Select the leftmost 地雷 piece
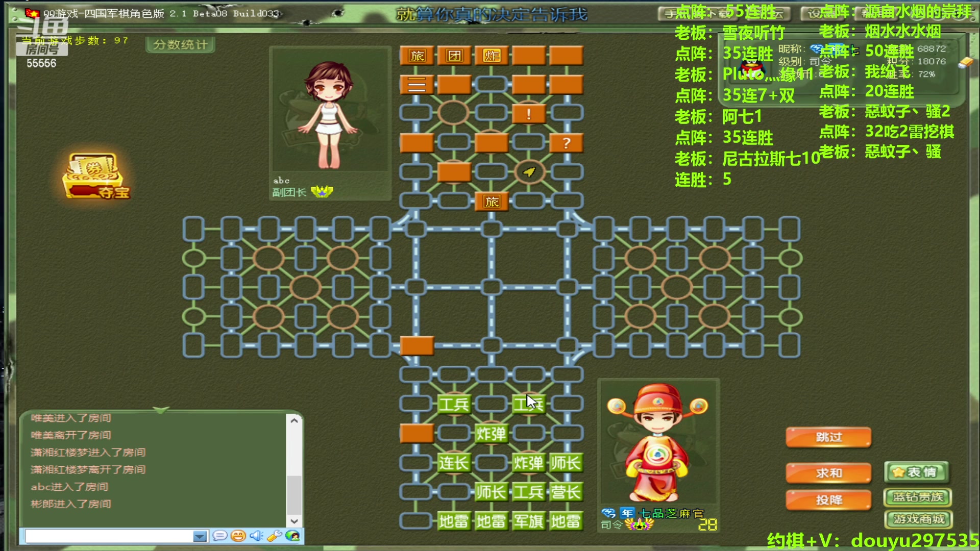This screenshot has width=980, height=551. point(453,521)
